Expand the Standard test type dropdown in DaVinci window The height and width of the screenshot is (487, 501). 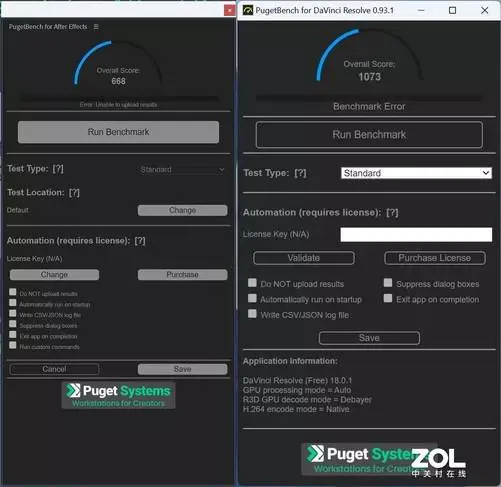pos(416,173)
